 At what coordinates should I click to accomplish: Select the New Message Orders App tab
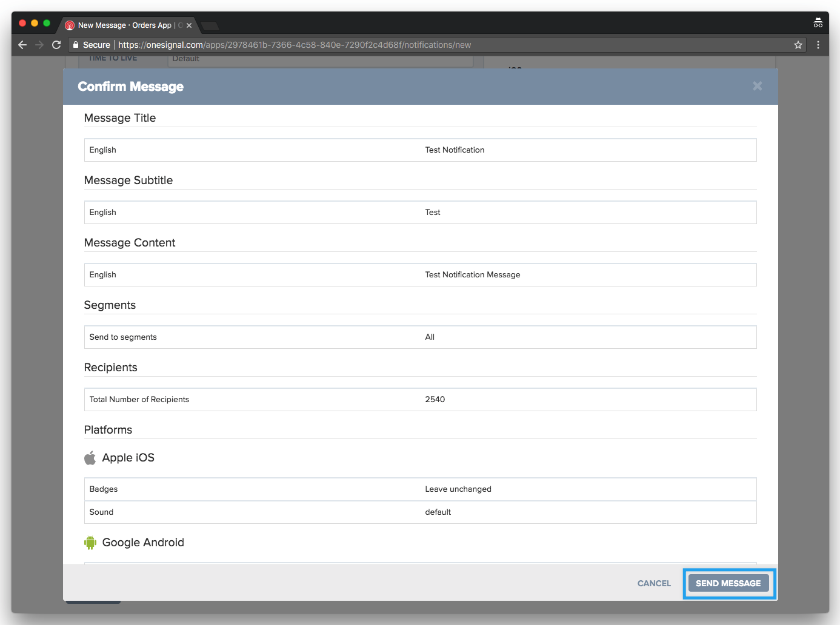point(127,25)
